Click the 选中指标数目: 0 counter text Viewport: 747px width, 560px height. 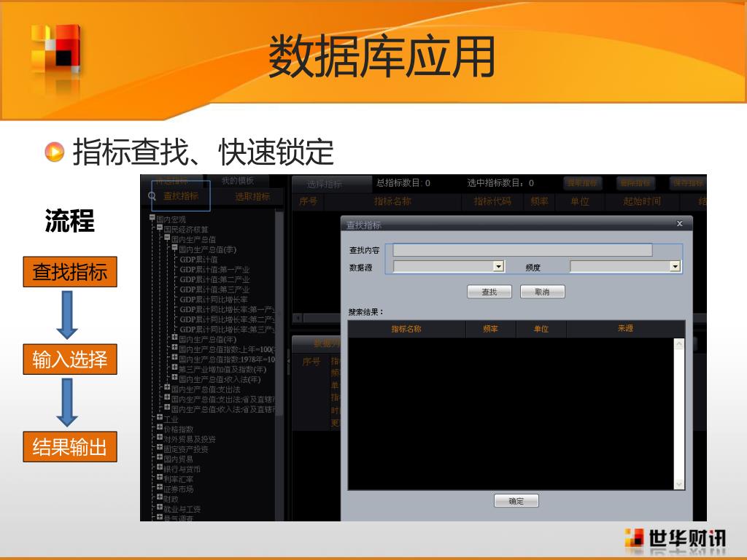pos(500,183)
